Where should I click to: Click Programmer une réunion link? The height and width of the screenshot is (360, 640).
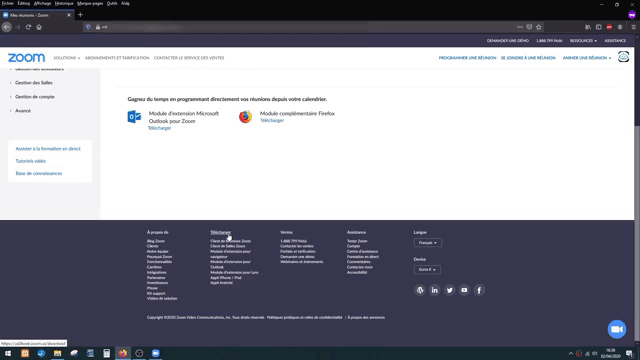[x=467, y=58]
